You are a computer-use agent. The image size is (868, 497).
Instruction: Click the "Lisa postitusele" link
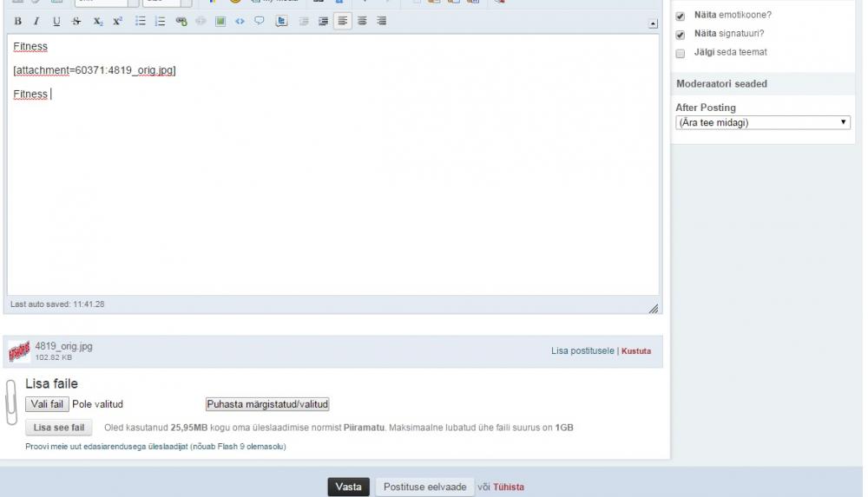[x=582, y=351]
